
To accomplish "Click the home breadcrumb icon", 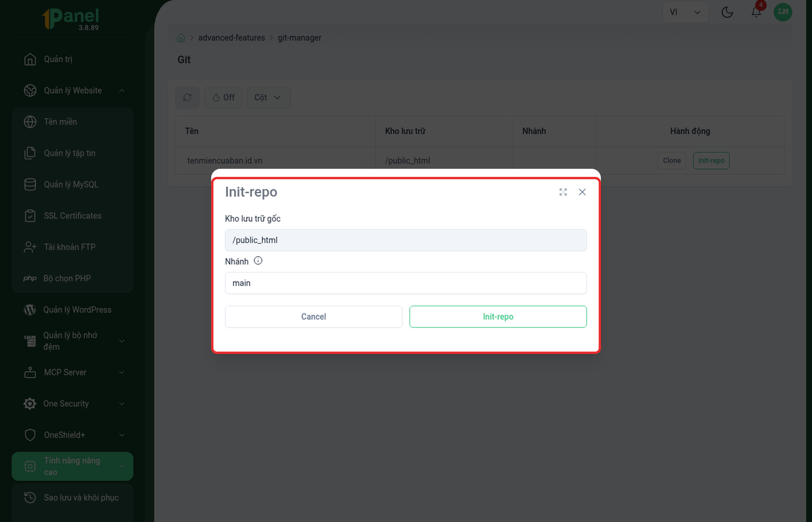I will click(x=181, y=38).
